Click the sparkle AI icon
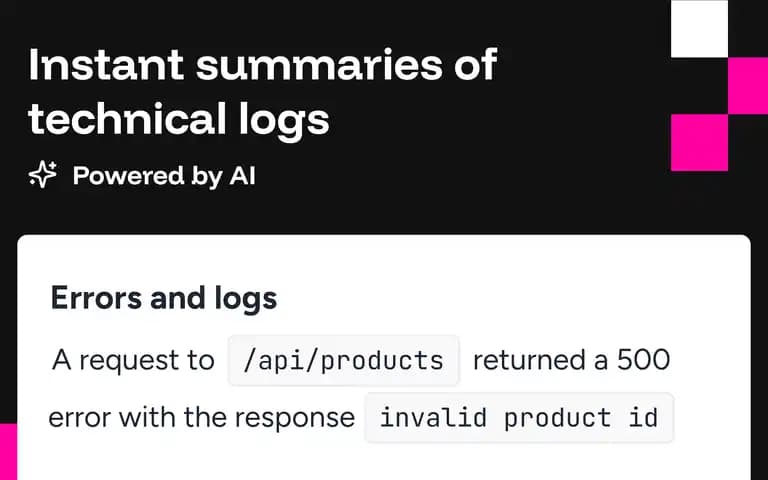Image resolution: width=768 pixels, height=480 pixels. [43, 174]
